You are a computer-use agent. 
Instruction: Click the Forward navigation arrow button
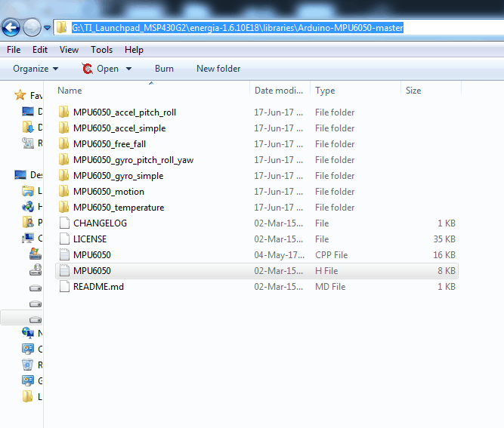click(x=32, y=28)
